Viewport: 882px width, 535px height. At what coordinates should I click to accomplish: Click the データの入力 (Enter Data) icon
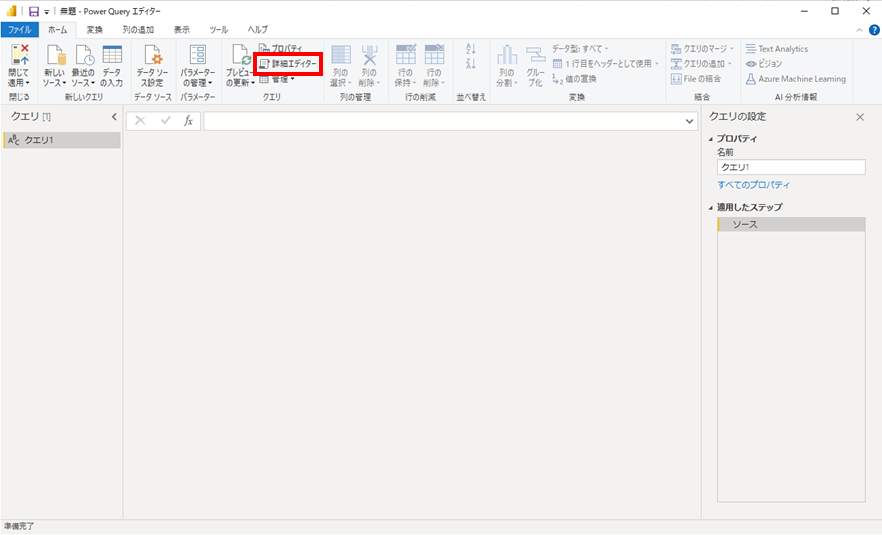pyautogui.click(x=111, y=58)
